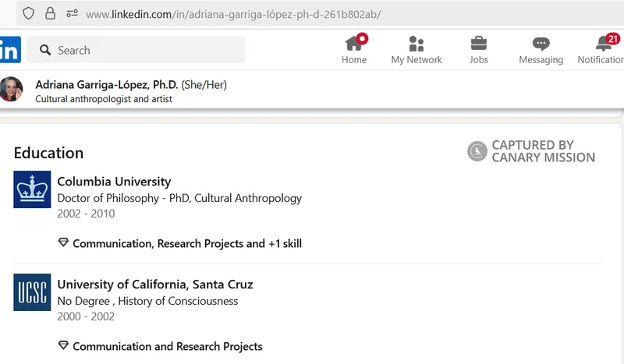Click the '(She/Her)' pronouns text
This screenshot has height=364, width=624.
click(204, 85)
